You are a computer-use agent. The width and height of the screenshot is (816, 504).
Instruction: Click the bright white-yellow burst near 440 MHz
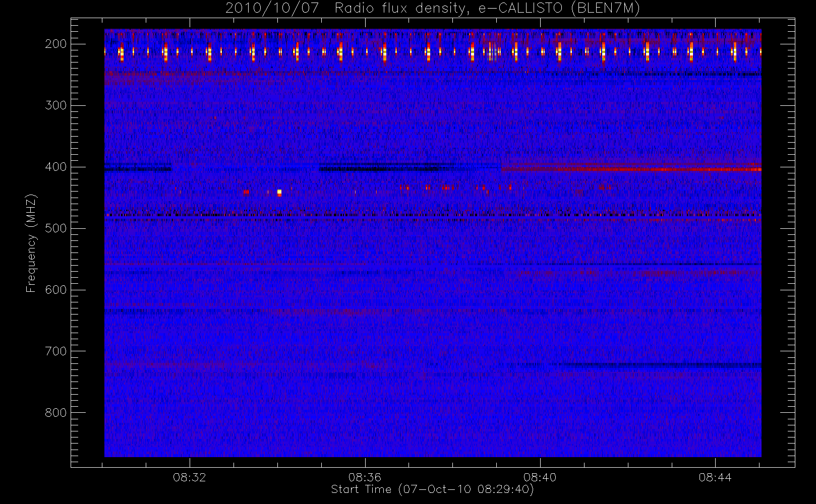279,193
